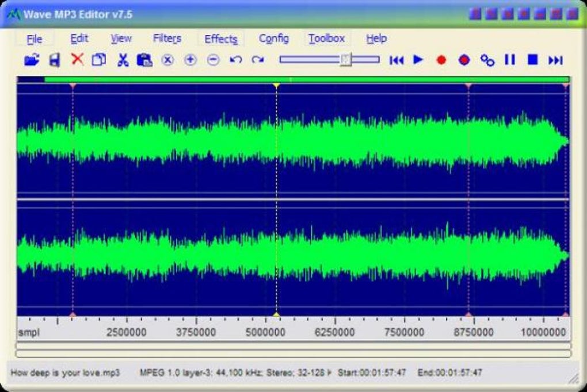This screenshot has width=587, height=392.
Task: Click the End time status field
Action: 449,372
